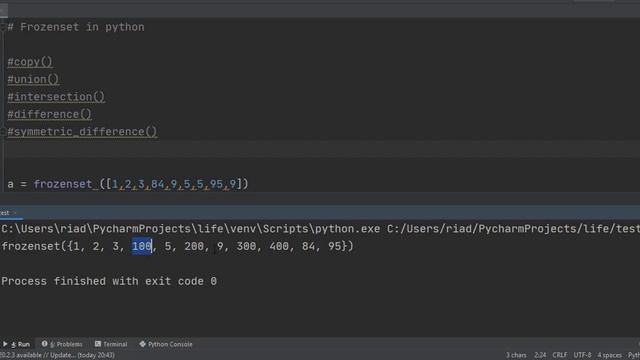Click the Run play icon in bottom bar

5,344
